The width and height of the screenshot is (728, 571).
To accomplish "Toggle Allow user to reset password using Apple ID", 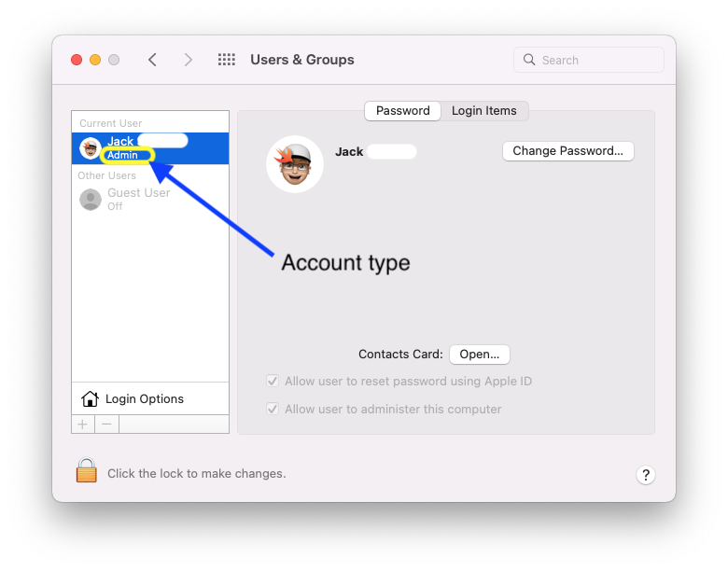I will 273,381.
